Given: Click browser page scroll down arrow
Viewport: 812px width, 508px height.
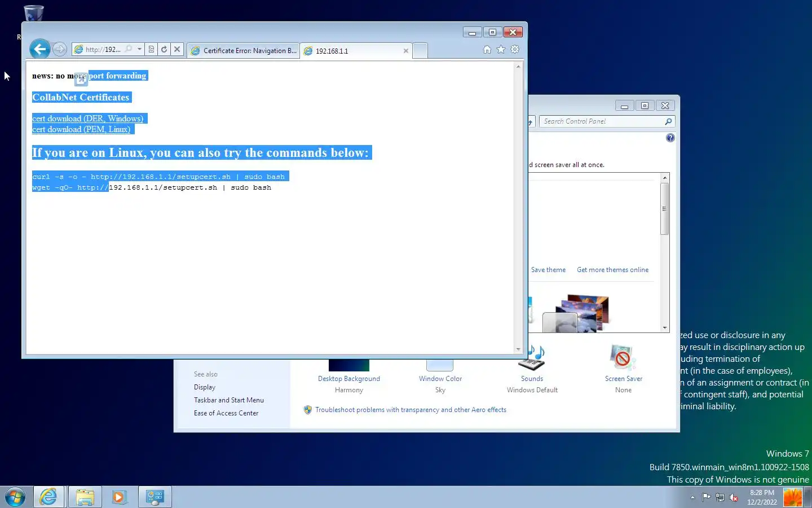Looking at the screenshot, I should point(518,349).
